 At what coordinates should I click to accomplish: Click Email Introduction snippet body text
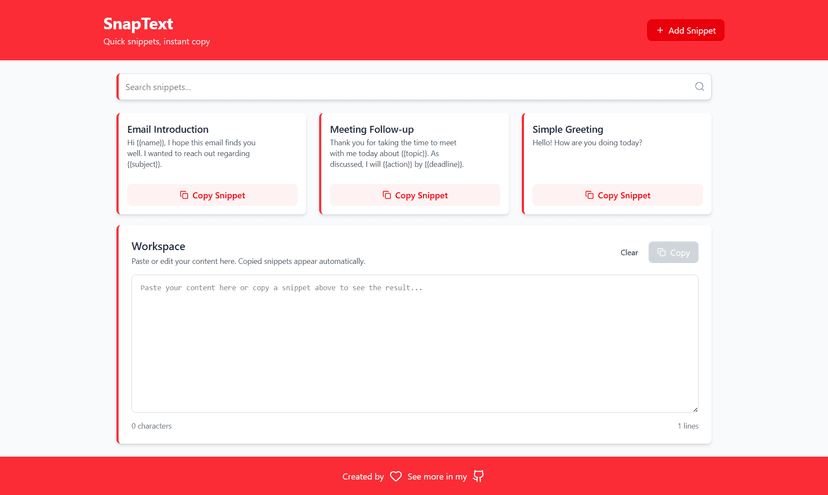191,153
